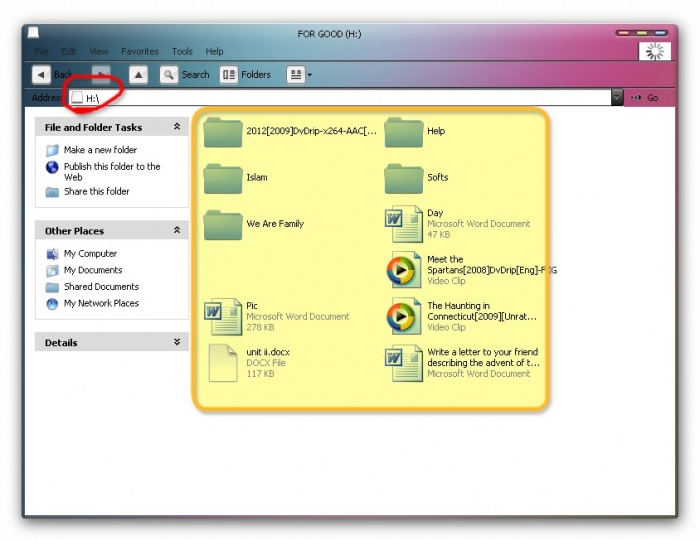The image size is (700, 540).
Task: Go back with the Back arrow
Action: (41, 75)
